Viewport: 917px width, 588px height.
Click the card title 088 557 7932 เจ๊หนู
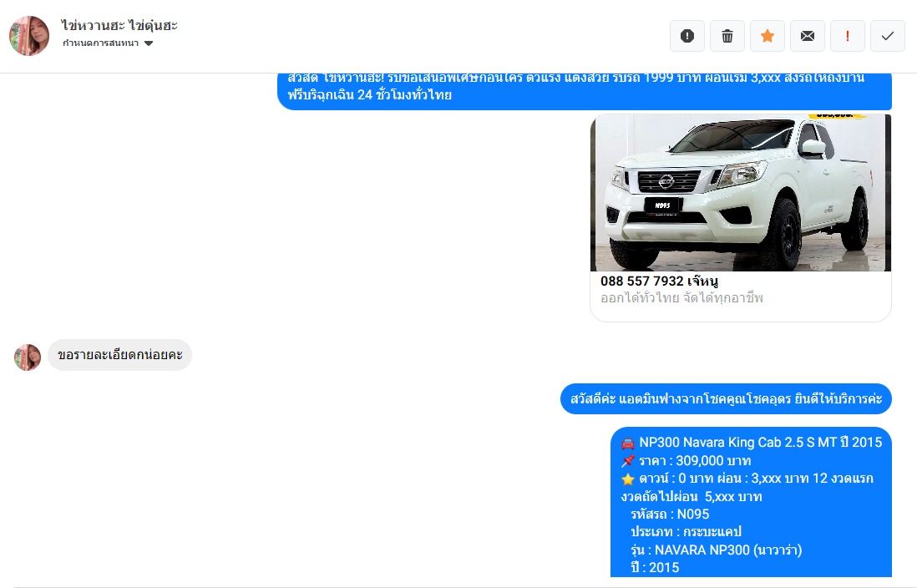click(x=659, y=281)
